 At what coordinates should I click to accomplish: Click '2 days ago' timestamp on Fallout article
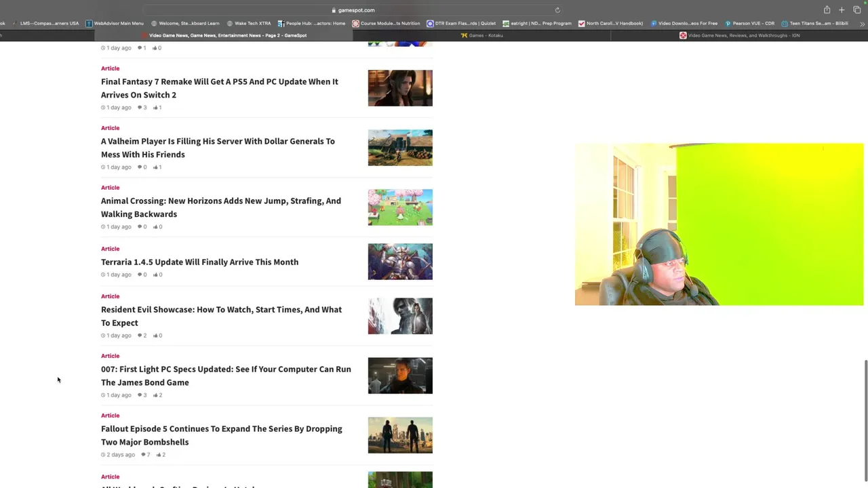point(118,454)
